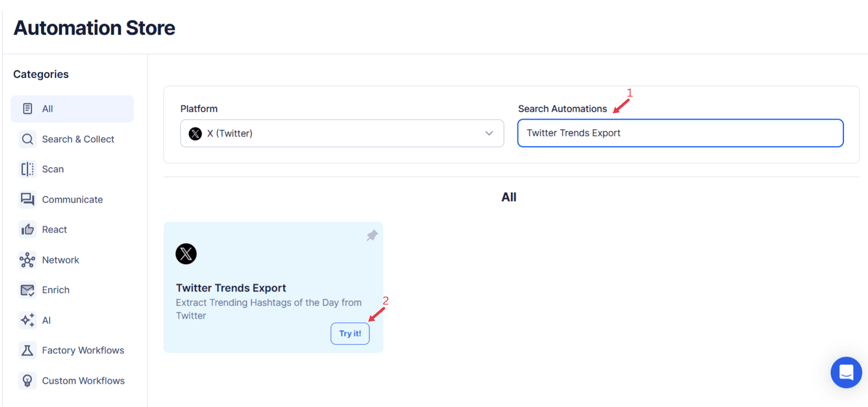Click the Scan category icon
Screen dimensions: 868x407
pyautogui.click(x=27, y=169)
